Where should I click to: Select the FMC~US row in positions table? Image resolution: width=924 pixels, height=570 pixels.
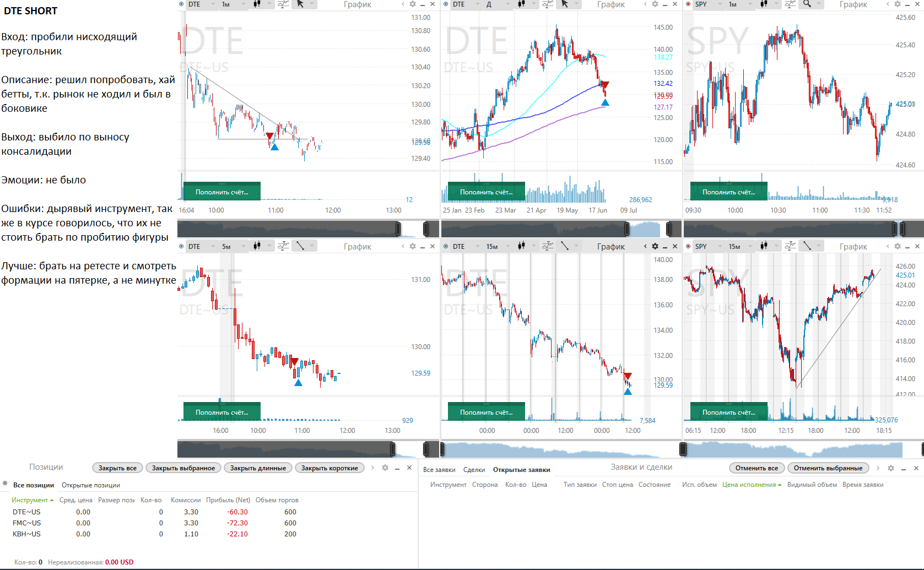tap(26, 523)
